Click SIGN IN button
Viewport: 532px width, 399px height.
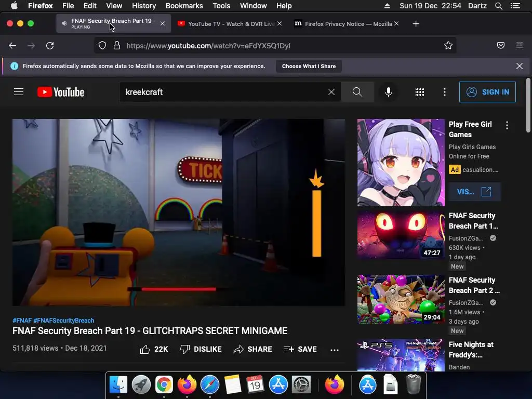(x=487, y=92)
